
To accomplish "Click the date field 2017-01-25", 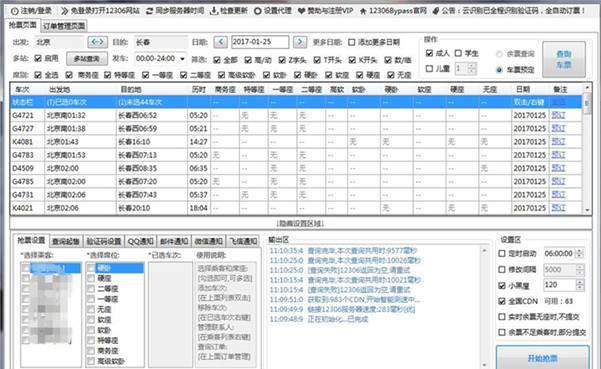I will tap(260, 42).
